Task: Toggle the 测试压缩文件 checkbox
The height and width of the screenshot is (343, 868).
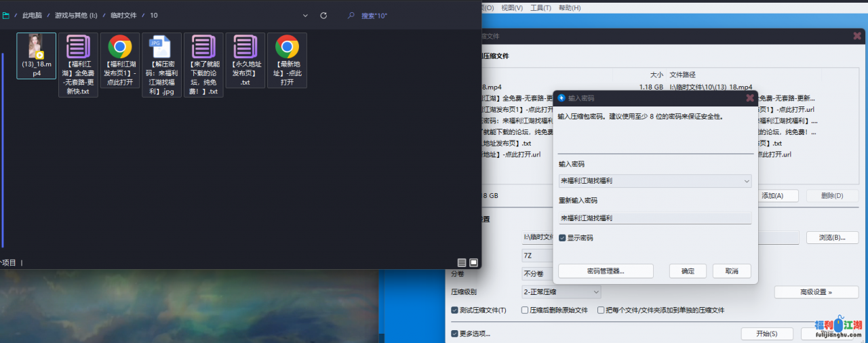Action: click(455, 310)
